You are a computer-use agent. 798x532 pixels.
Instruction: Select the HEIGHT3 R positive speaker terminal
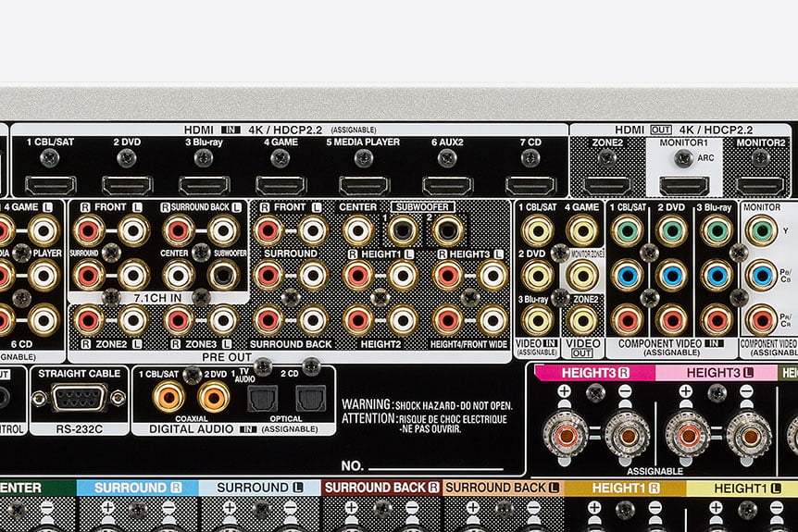[566, 436]
